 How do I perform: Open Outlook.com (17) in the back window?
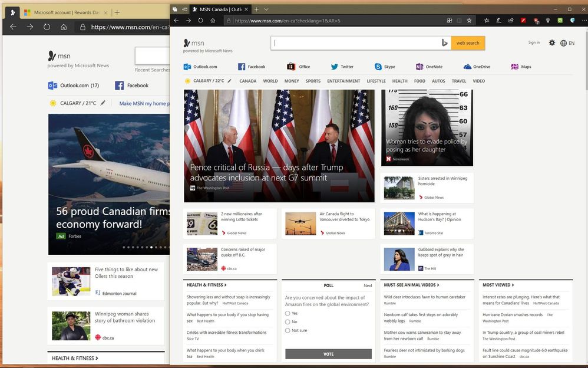pyautogui.click(x=74, y=86)
